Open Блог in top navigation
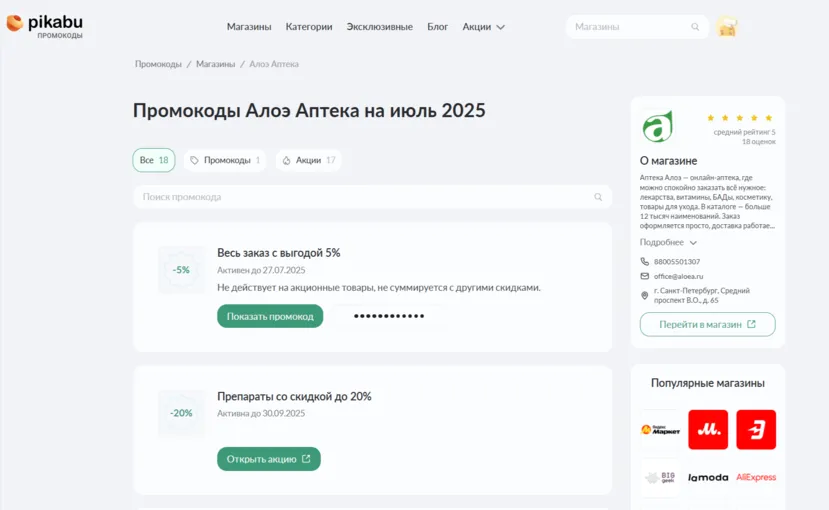Image resolution: width=829 pixels, height=510 pixels. tap(437, 27)
